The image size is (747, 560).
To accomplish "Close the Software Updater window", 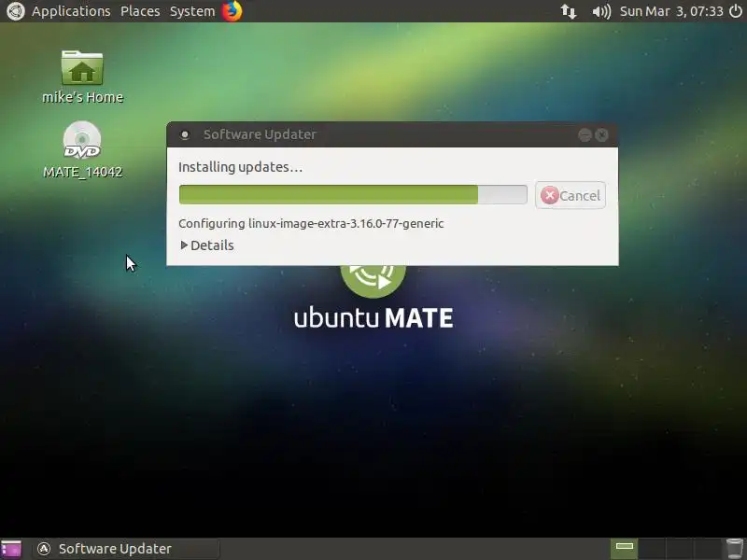I will point(601,135).
